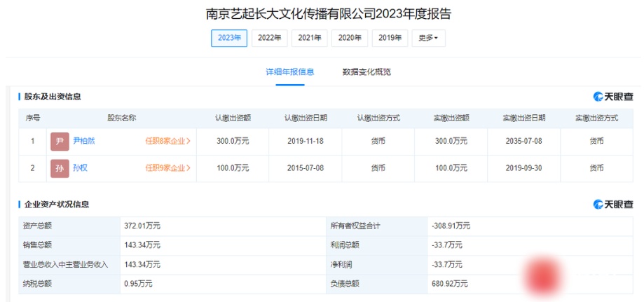Click the 股东及出资信息 section heading
The image size is (644, 302).
coord(52,97)
